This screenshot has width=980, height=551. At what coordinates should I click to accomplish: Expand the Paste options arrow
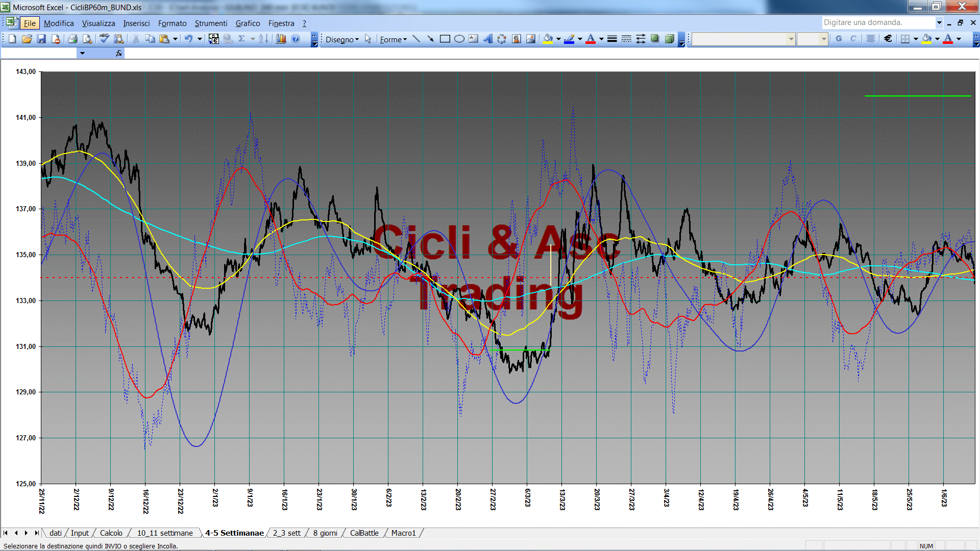(x=175, y=39)
